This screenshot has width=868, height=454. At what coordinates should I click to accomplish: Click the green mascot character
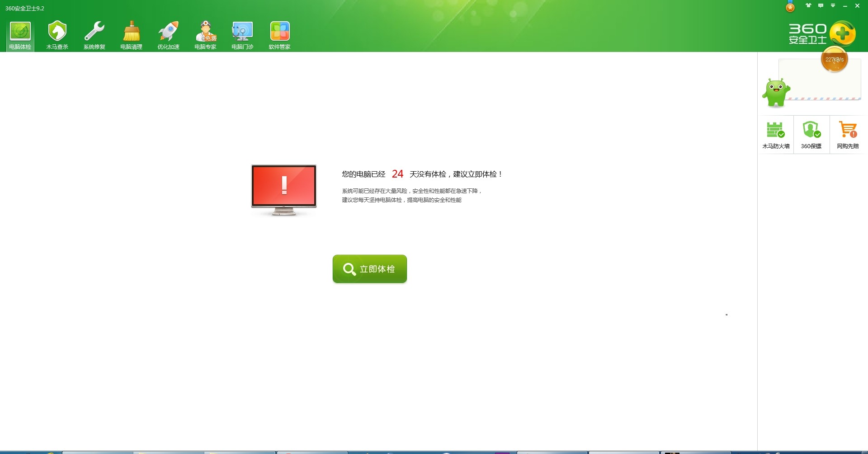point(776,93)
